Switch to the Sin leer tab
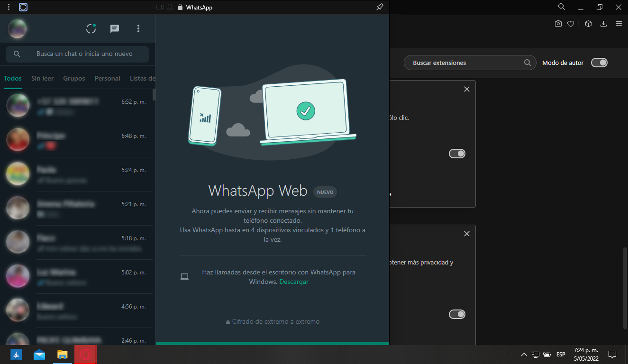Image resolution: width=628 pixels, height=364 pixels. click(x=43, y=78)
